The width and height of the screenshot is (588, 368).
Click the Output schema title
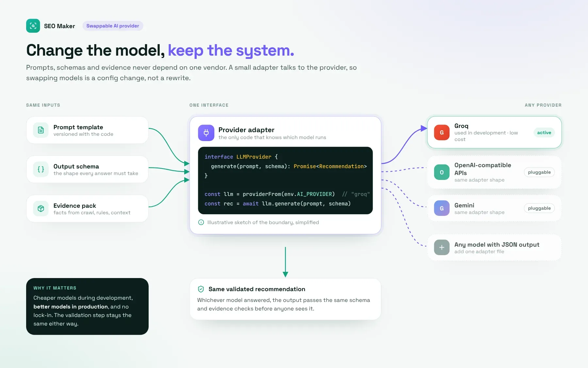(x=76, y=166)
